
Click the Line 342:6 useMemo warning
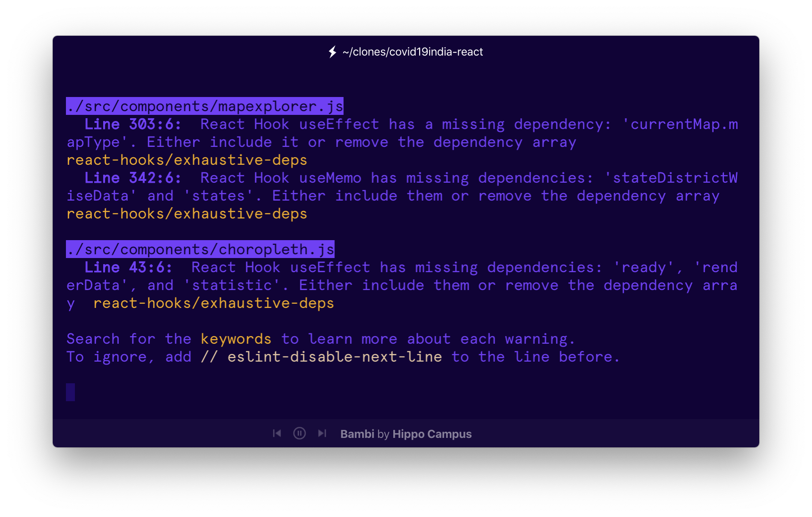[x=133, y=178]
